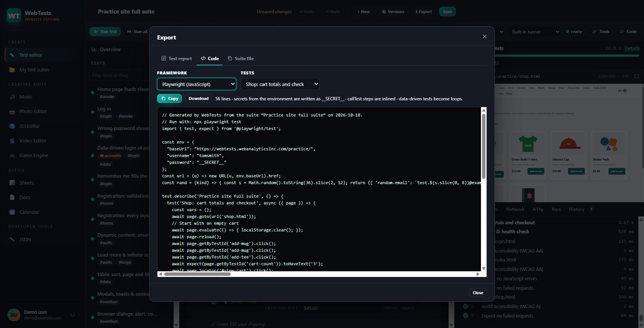Create new with + New button

tap(363, 12)
